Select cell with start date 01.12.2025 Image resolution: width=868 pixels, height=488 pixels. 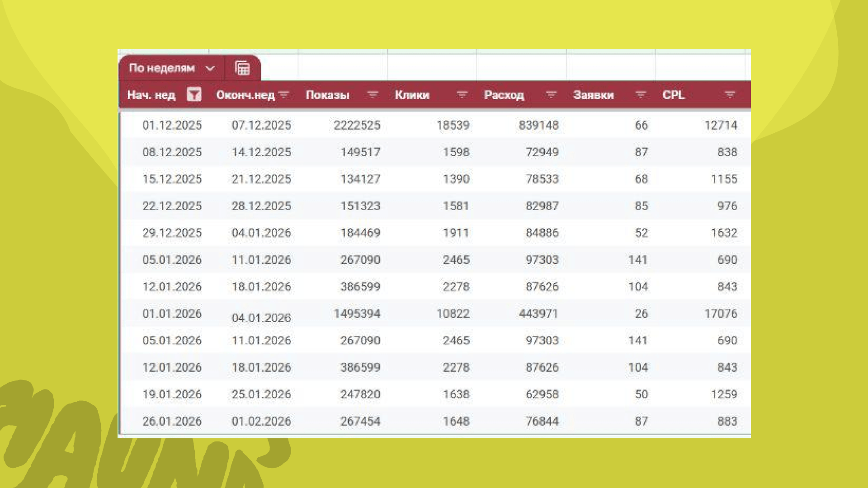[172, 125]
